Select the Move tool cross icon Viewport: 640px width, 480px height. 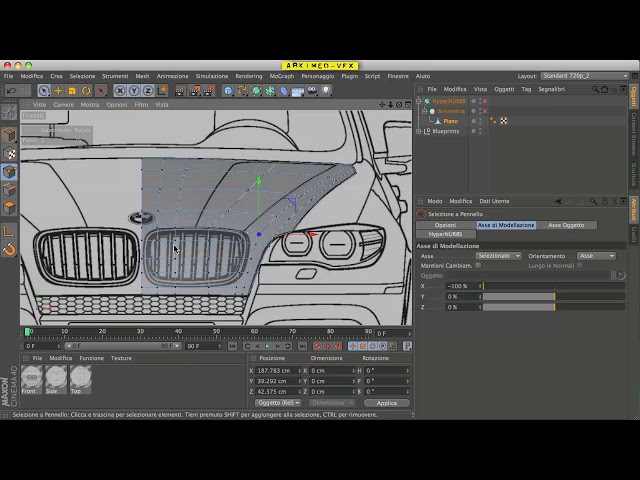pyautogui.click(x=58, y=91)
